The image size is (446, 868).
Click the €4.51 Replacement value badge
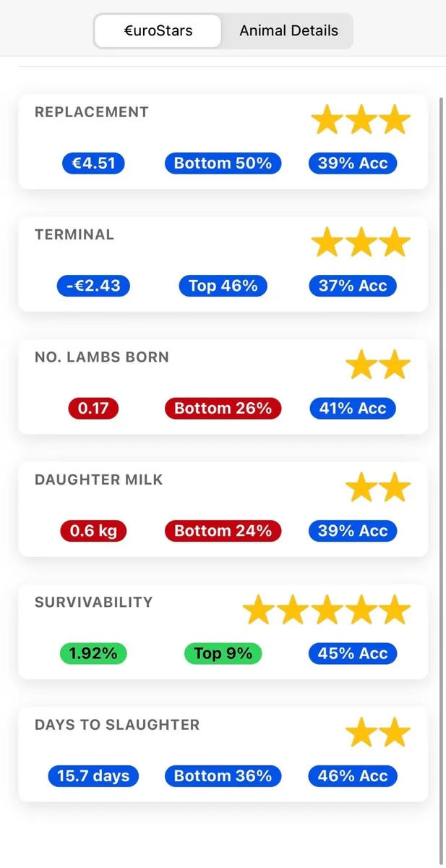(93, 163)
